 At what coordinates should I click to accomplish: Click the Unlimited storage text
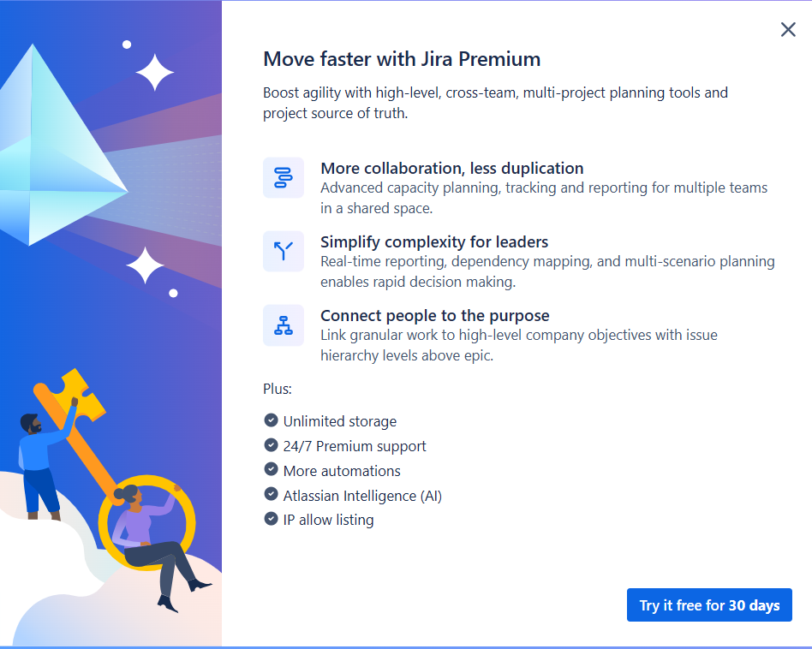tap(340, 421)
